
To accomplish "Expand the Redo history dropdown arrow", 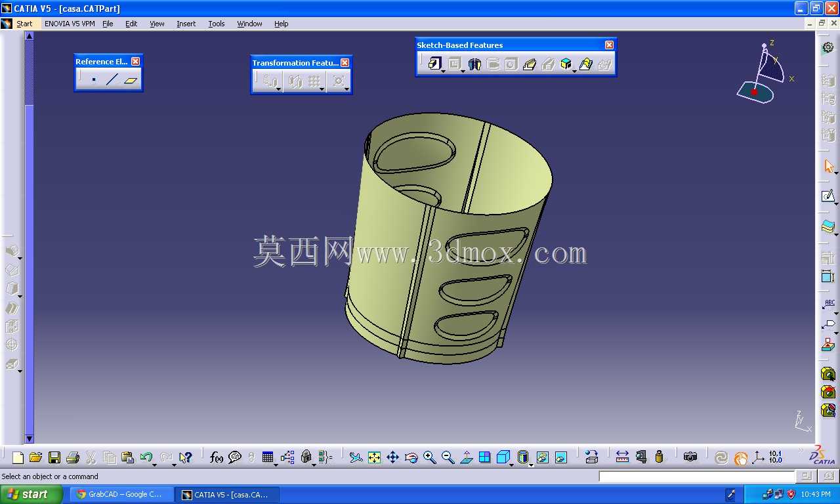I will click(174, 464).
